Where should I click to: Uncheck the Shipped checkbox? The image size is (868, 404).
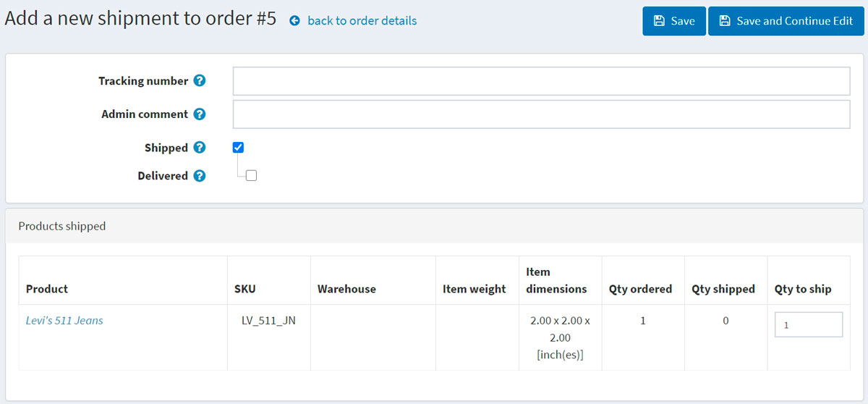click(239, 148)
